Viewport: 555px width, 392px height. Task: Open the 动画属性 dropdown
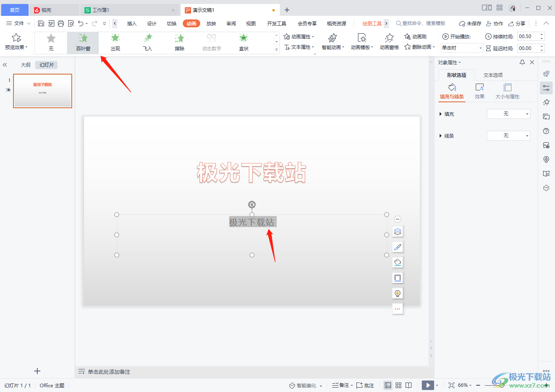[299, 37]
